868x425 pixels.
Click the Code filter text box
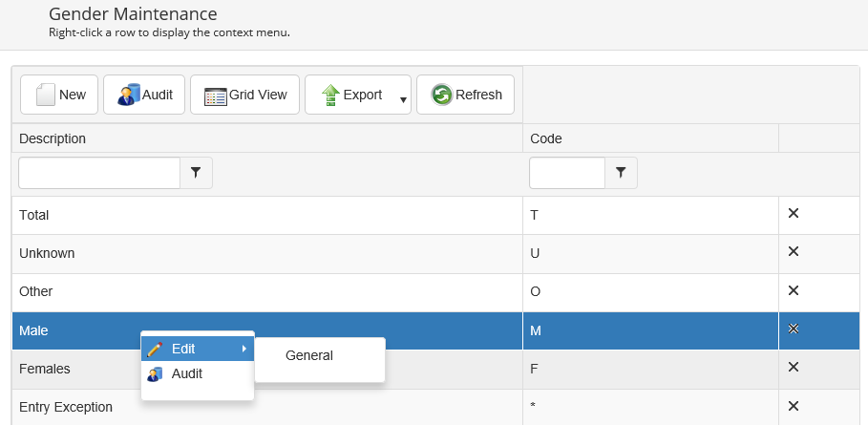[x=567, y=173]
